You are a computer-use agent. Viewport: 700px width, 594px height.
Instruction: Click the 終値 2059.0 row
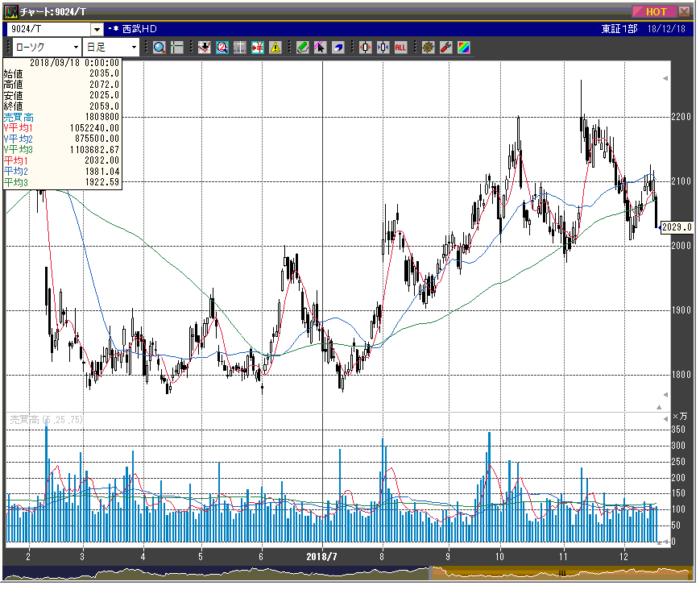tap(61, 106)
